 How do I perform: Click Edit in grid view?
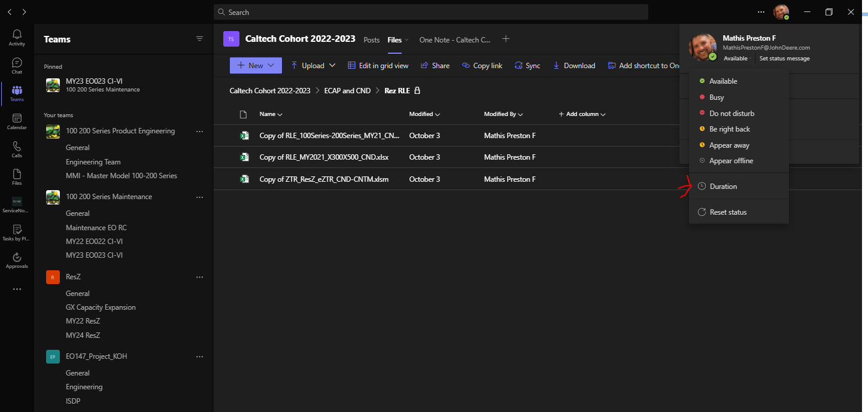(378, 66)
